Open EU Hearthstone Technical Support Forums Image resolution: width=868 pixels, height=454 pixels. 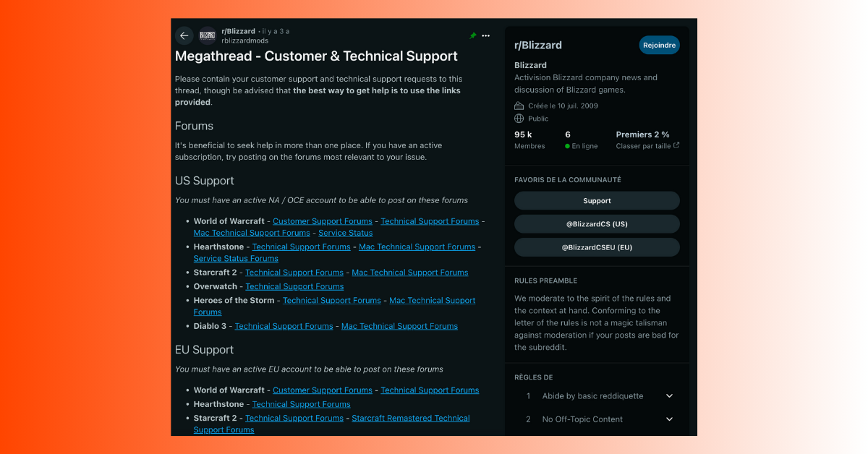tap(301, 404)
